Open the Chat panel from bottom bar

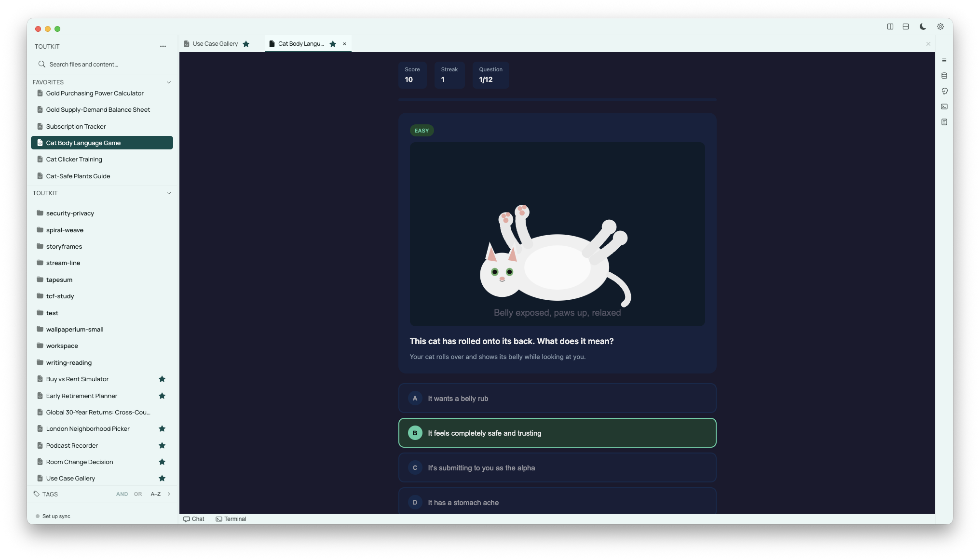[194, 519]
